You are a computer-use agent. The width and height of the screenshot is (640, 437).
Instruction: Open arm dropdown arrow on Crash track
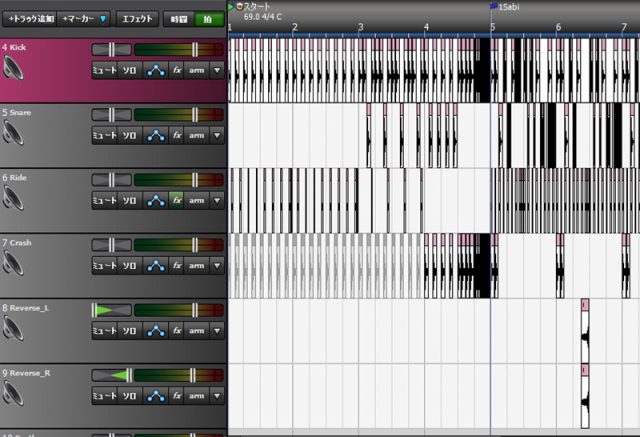click(217, 265)
